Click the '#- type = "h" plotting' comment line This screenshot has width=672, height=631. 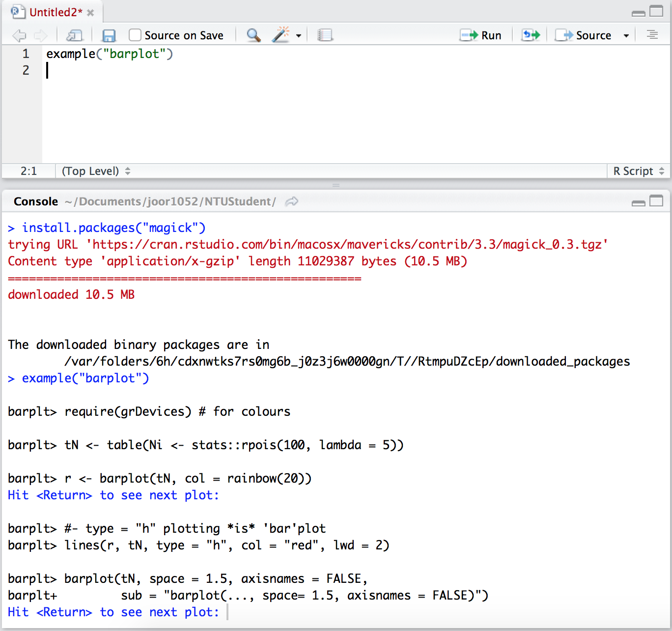(167, 529)
